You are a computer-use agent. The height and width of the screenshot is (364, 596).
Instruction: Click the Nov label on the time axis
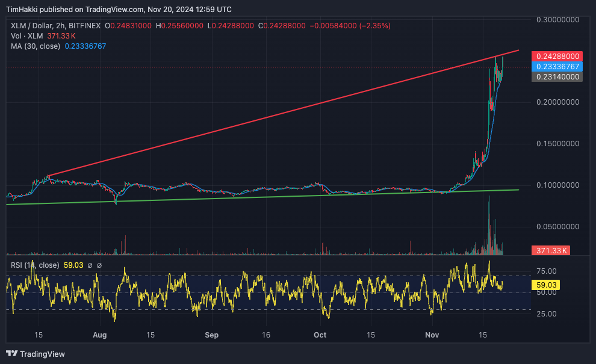click(432, 335)
